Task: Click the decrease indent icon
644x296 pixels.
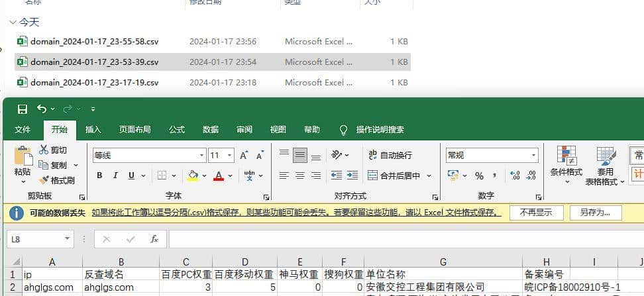Action: click(337, 175)
